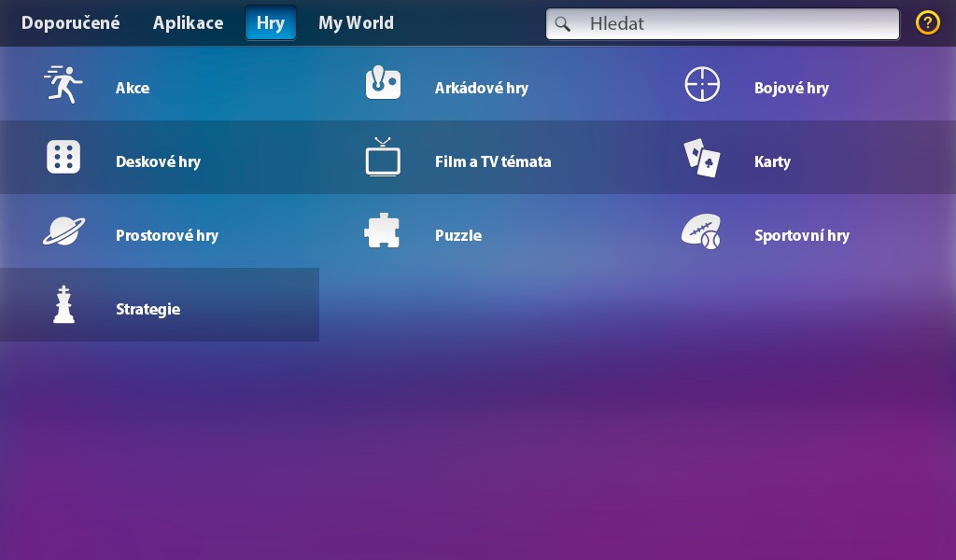Click the playing cards Karty icon
956x560 pixels.
click(x=702, y=158)
